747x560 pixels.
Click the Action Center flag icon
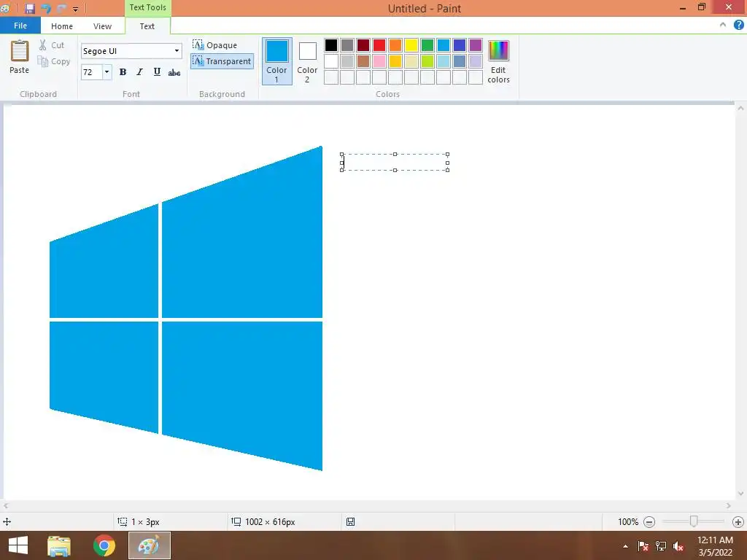[x=643, y=546]
